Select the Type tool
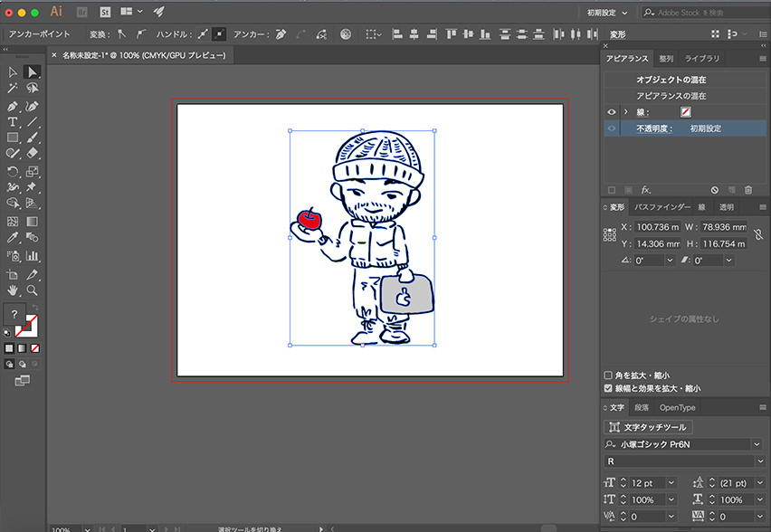This screenshot has width=771, height=532. pyautogui.click(x=13, y=121)
